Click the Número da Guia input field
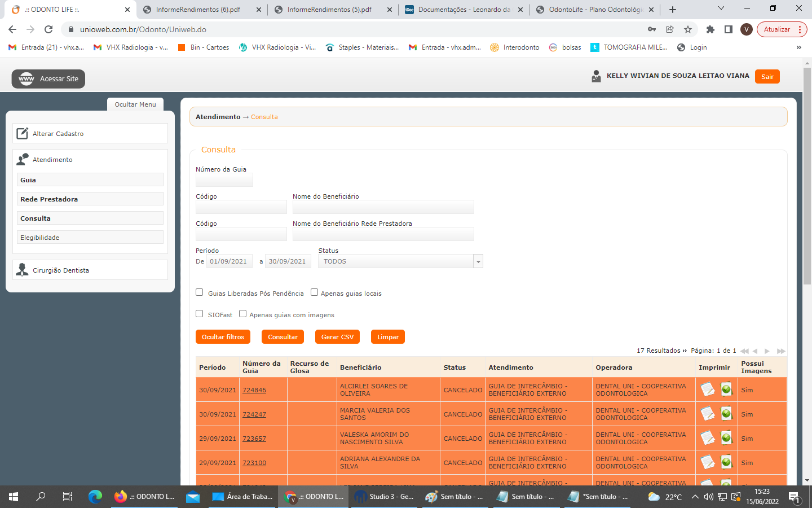Viewport: 812px width, 508px height. [x=224, y=180]
